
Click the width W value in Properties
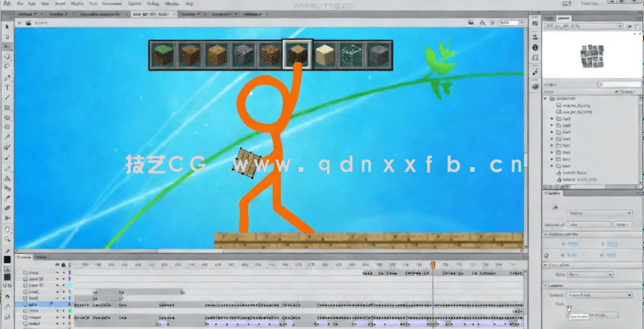[x=573, y=255]
